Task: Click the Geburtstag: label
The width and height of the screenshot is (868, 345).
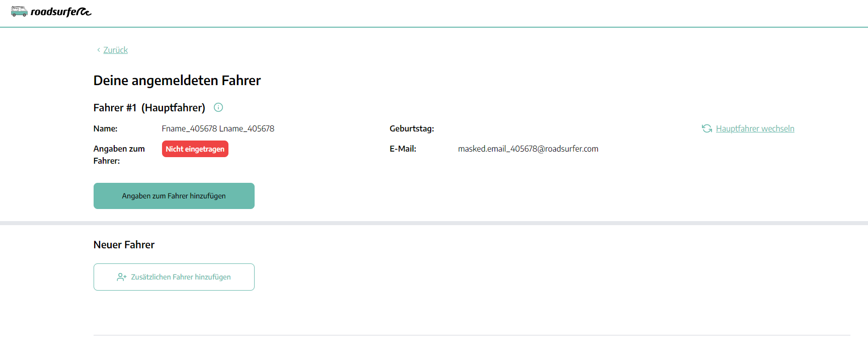Action: (412, 128)
